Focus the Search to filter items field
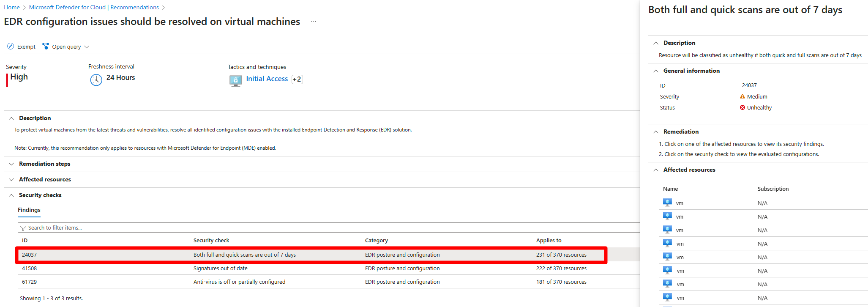 click(x=328, y=228)
